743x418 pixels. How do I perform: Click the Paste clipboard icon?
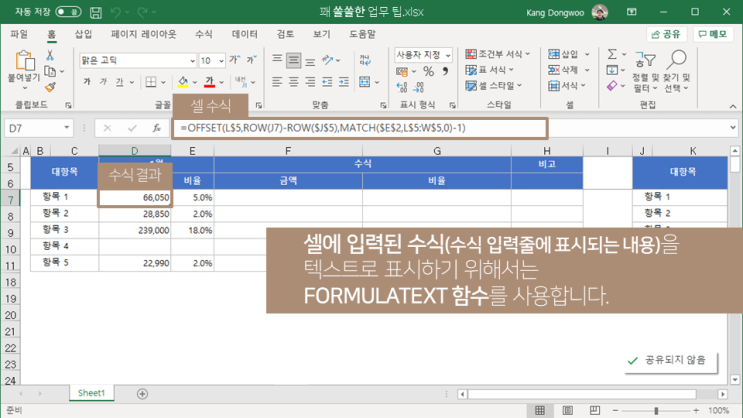tap(25, 61)
